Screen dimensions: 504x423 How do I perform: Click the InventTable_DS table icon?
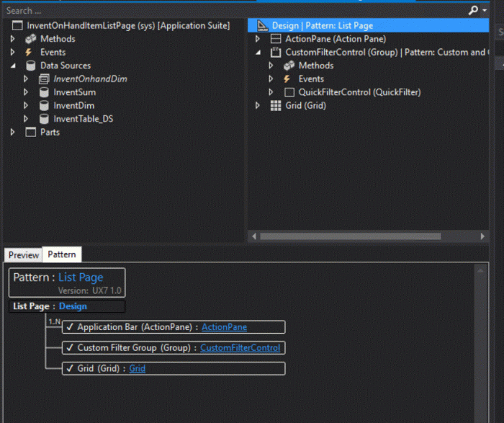[44, 119]
